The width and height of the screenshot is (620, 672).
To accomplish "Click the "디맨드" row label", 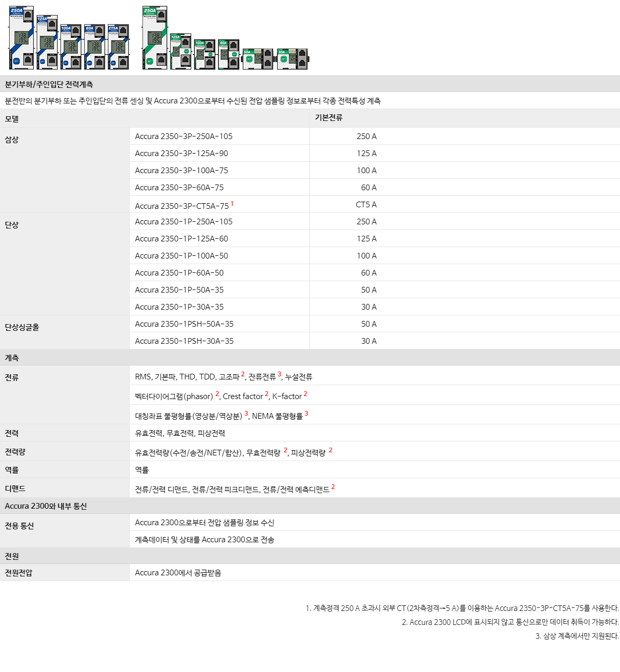I will pos(15,488).
